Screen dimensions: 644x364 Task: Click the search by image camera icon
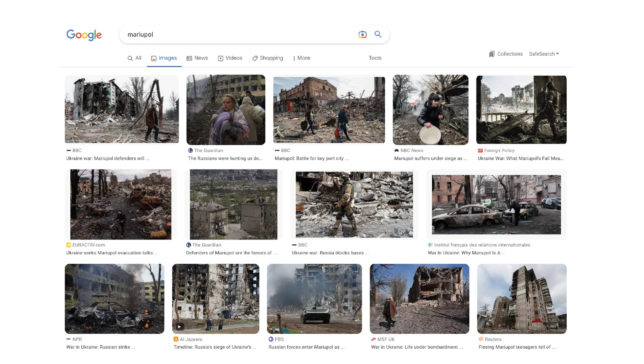point(362,34)
